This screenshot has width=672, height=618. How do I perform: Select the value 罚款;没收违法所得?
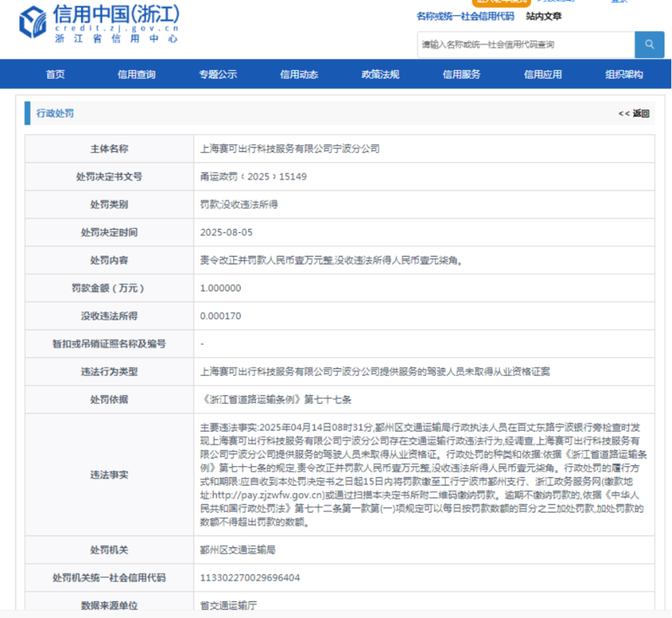tap(239, 204)
